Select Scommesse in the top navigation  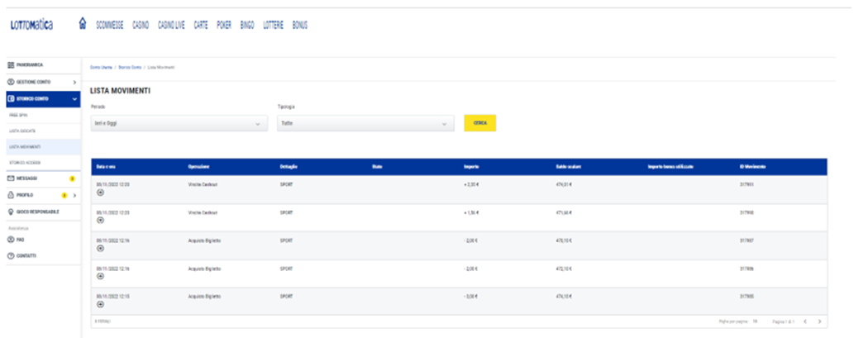click(x=109, y=25)
